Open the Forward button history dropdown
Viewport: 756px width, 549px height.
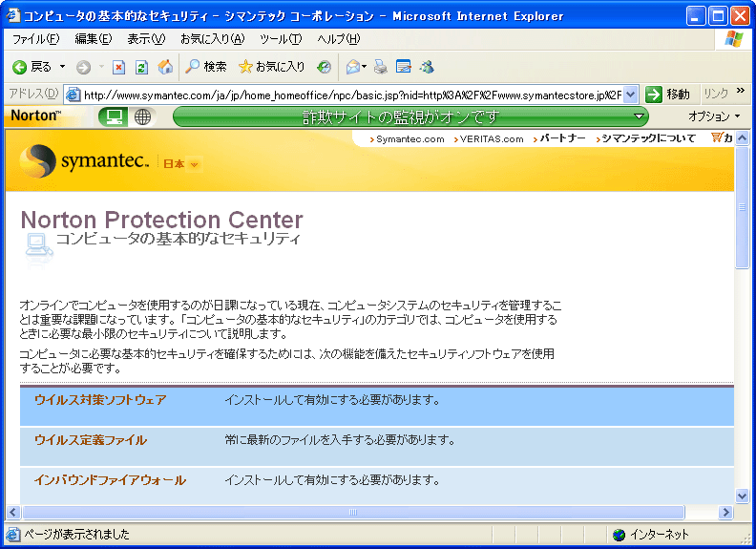(x=101, y=67)
